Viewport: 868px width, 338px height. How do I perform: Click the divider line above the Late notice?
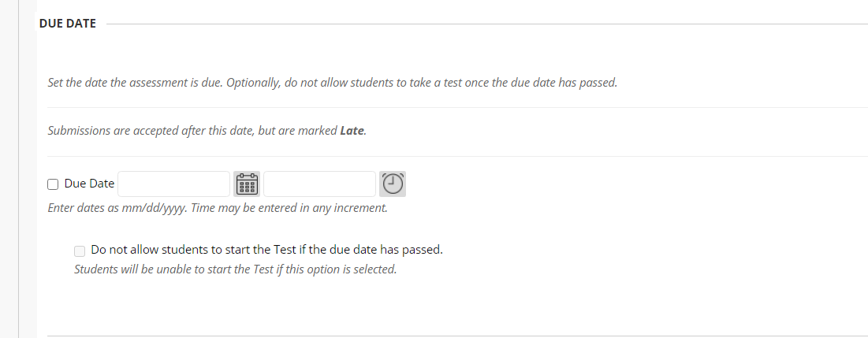pos(457,107)
